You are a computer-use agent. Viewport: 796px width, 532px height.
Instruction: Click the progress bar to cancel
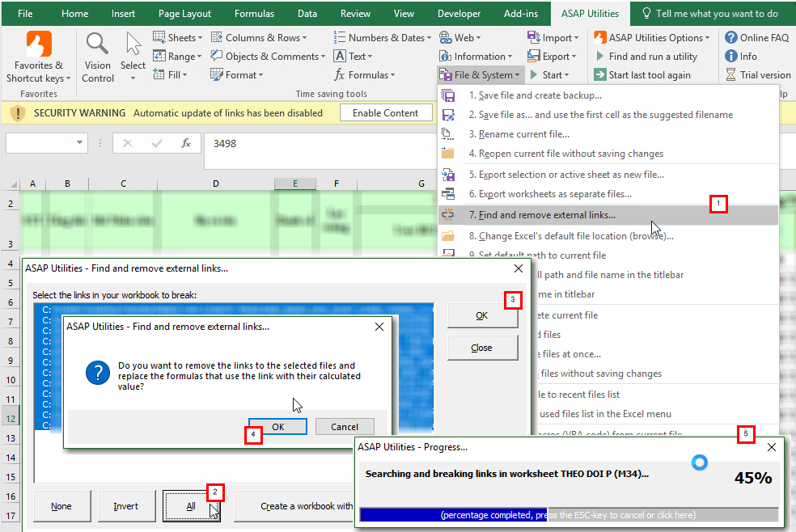569,515
